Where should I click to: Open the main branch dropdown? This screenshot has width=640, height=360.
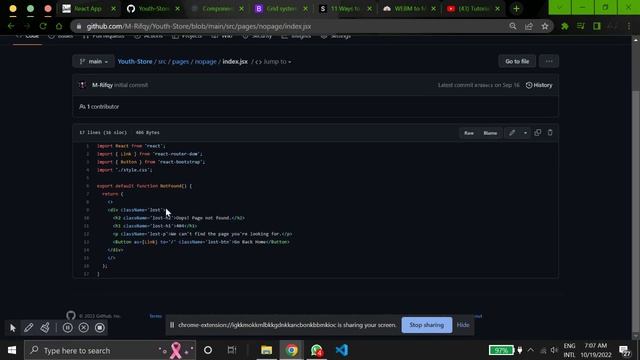(x=93, y=61)
